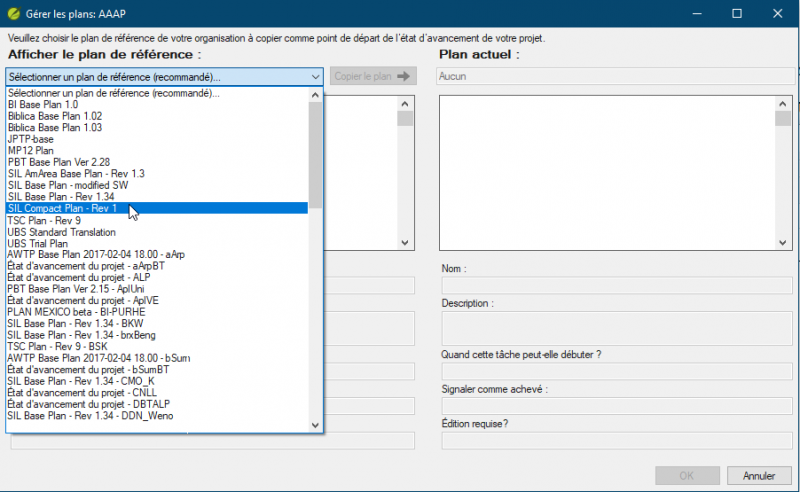Select 'SIL Base Plan - Rev 1.34 - brxBeng'
800x492 pixels.
pyautogui.click(x=157, y=335)
